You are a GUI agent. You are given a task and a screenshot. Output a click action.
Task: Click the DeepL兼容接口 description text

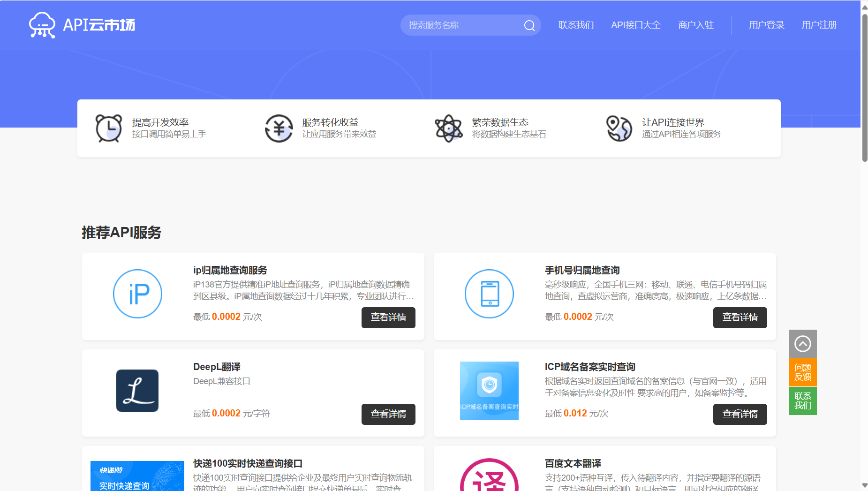[x=222, y=381]
